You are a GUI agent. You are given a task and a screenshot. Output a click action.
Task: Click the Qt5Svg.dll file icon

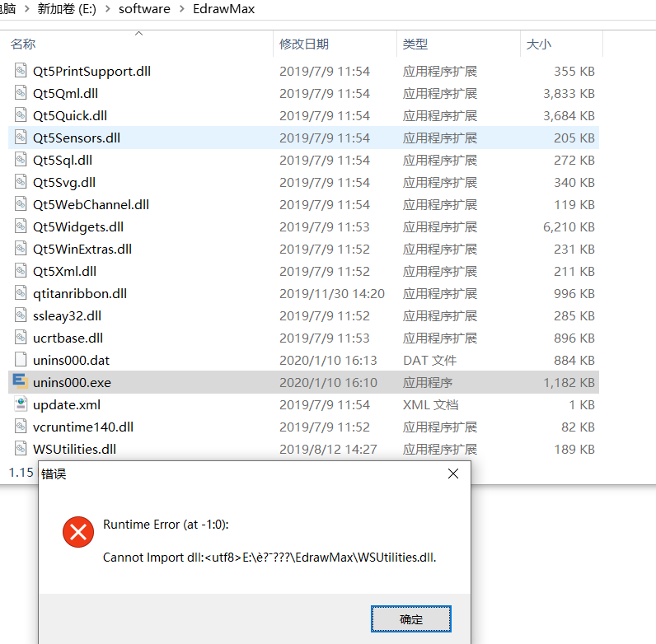tap(21, 181)
